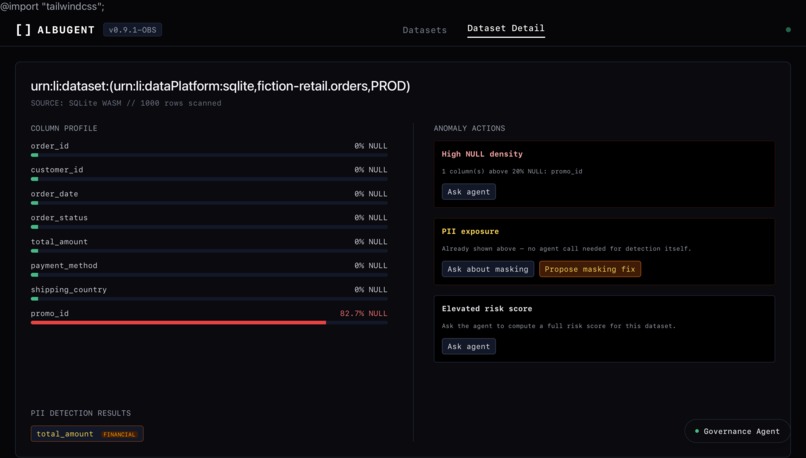Click the shipping_country NULL progress bar
The width and height of the screenshot is (806, 458).
pyautogui.click(x=209, y=299)
